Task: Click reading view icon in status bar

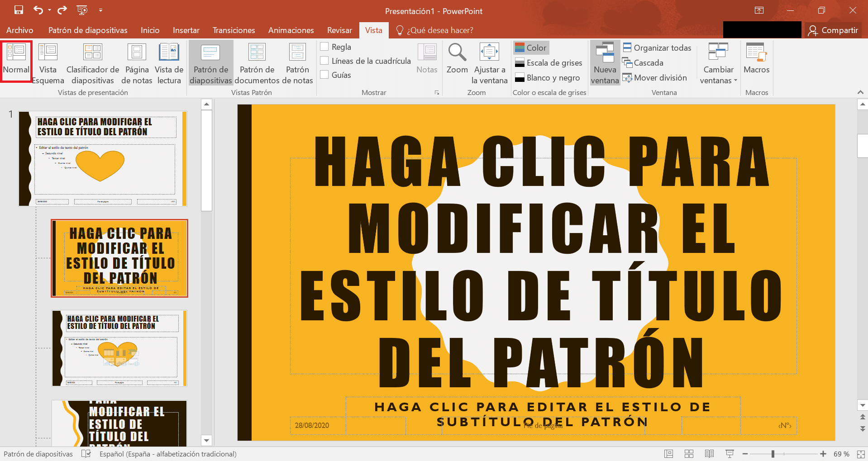Action: (x=709, y=454)
